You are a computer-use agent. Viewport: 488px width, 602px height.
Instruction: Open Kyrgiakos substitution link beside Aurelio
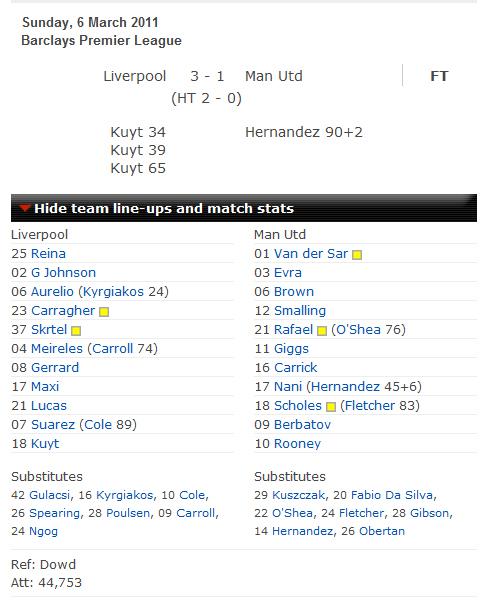point(113,292)
